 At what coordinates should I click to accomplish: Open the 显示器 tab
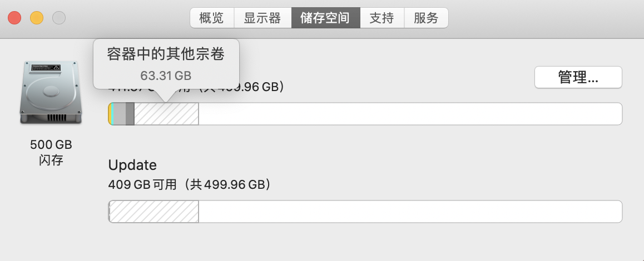pyautogui.click(x=262, y=18)
